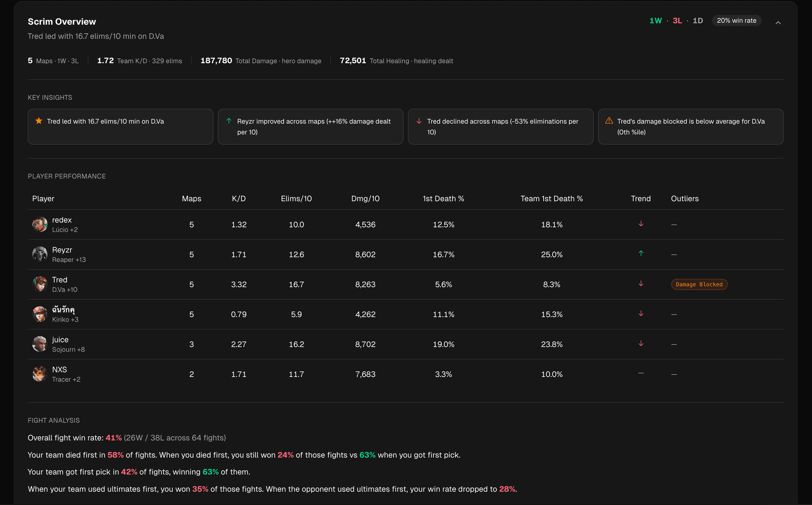
Task: Click the 20% win rate pill
Action: [x=736, y=20]
